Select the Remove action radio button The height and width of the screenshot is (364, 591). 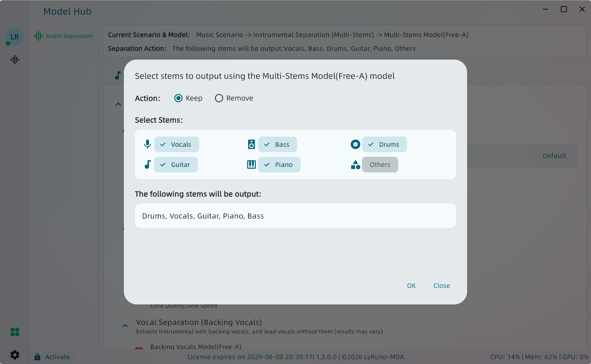pyautogui.click(x=219, y=98)
